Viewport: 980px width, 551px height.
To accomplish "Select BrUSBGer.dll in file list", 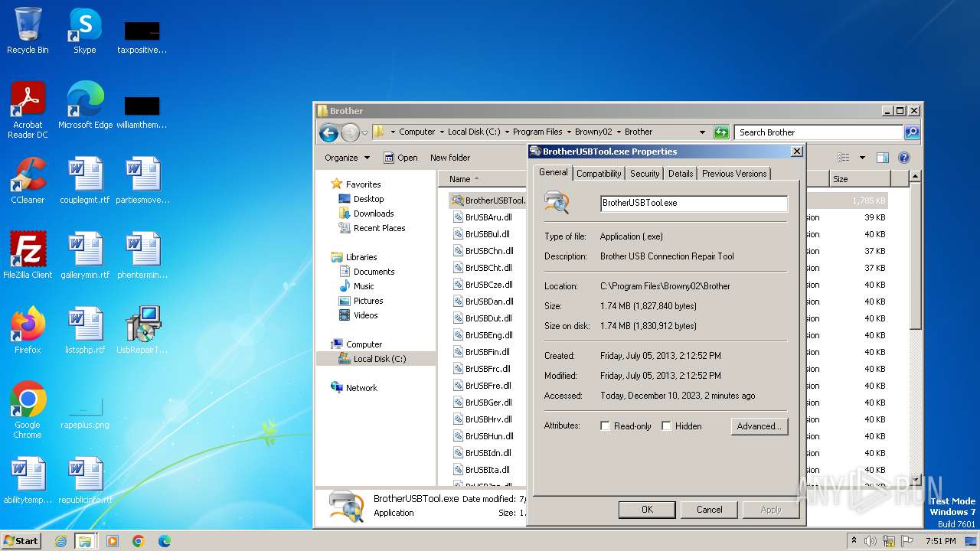I will coord(488,403).
